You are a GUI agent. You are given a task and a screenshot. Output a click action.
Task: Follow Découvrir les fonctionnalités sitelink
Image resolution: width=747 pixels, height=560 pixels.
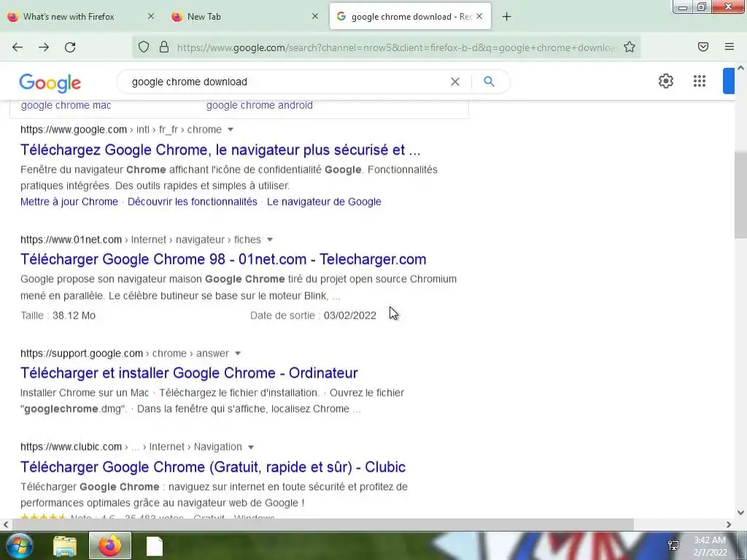pyautogui.click(x=193, y=202)
